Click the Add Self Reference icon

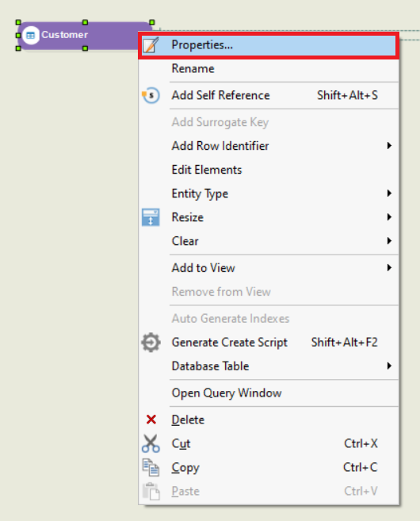151,95
